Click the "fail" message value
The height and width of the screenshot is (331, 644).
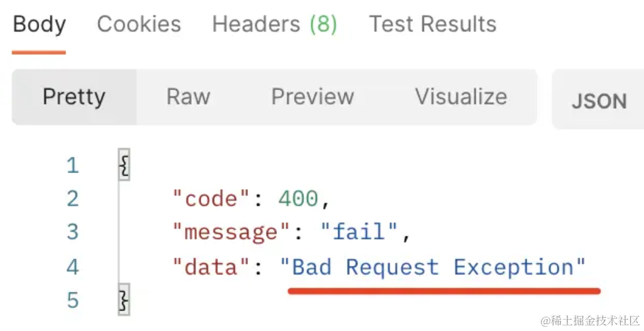coord(359,231)
